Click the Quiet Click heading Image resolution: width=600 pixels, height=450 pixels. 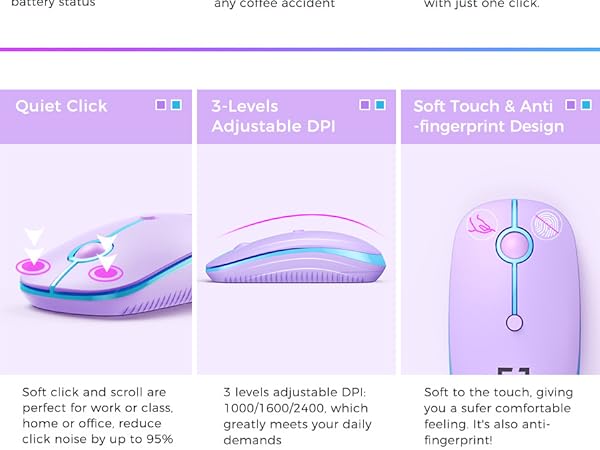(61, 106)
